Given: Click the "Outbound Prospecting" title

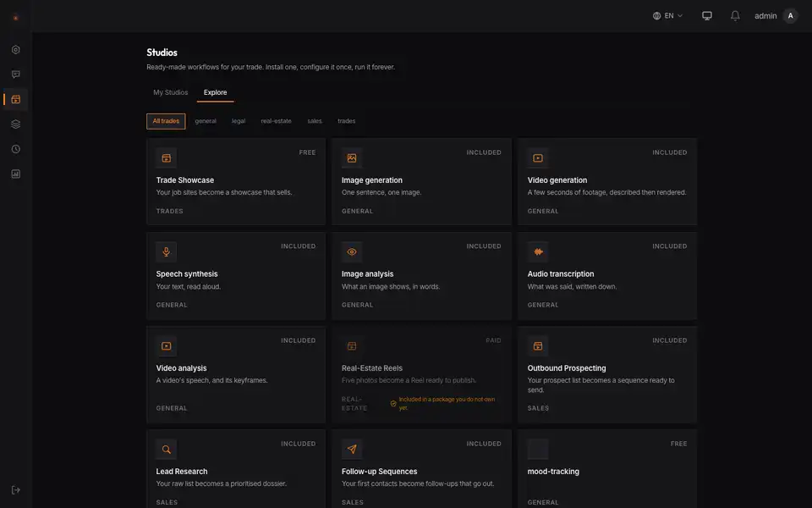Looking at the screenshot, I should tap(567, 368).
